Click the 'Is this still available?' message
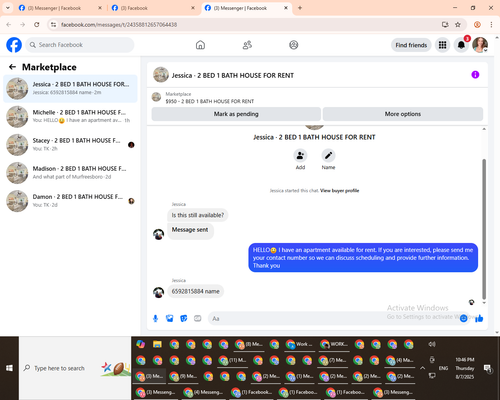 (198, 215)
